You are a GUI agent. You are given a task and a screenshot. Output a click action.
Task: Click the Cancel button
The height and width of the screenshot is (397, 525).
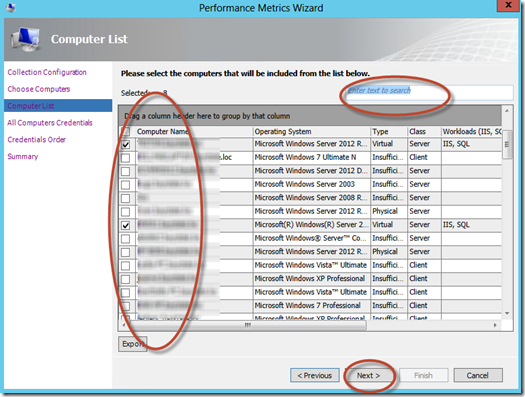point(478,376)
